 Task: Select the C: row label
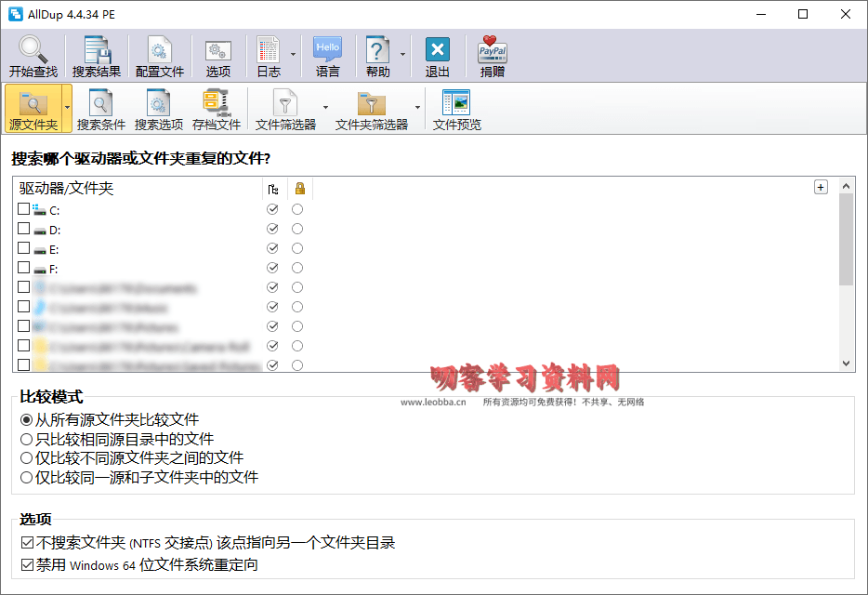pyautogui.click(x=54, y=210)
